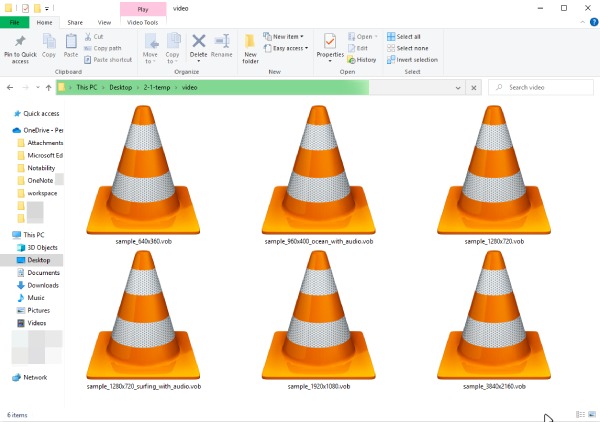The image size is (600, 422).
Task: Switch to the View ribbon tab
Action: coord(104,23)
